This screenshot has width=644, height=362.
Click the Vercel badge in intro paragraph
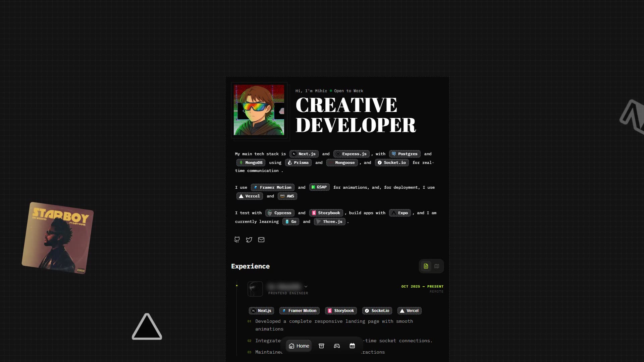coord(250,196)
